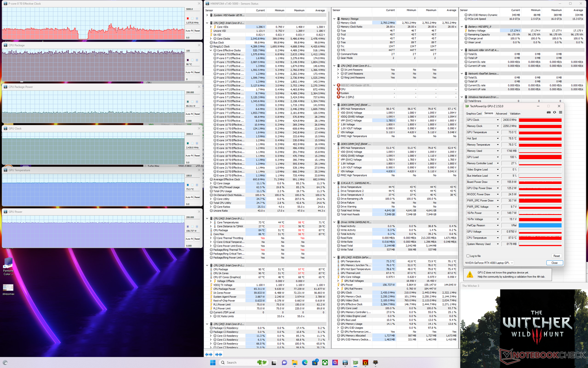Enable the Log to file checkbox
Viewport: 588px width, 368px height.
(x=468, y=256)
